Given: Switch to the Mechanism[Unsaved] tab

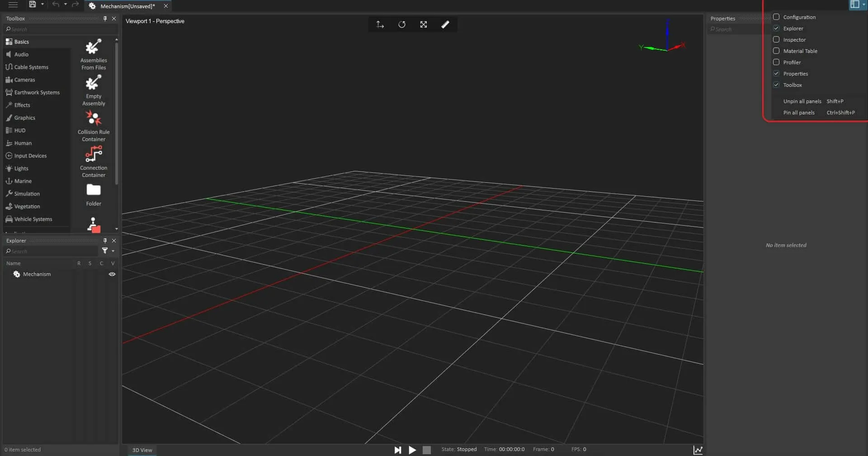Looking at the screenshot, I should pos(127,6).
